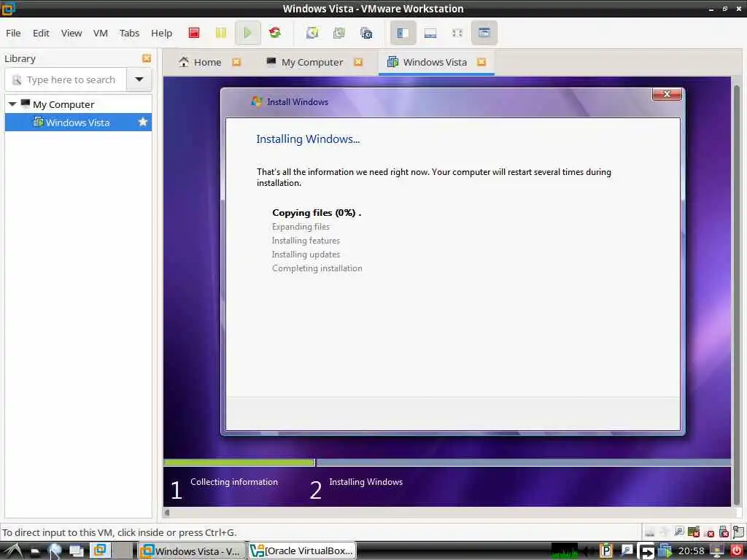
Task: Click the volume speaker tray icon
Action: pos(588,551)
